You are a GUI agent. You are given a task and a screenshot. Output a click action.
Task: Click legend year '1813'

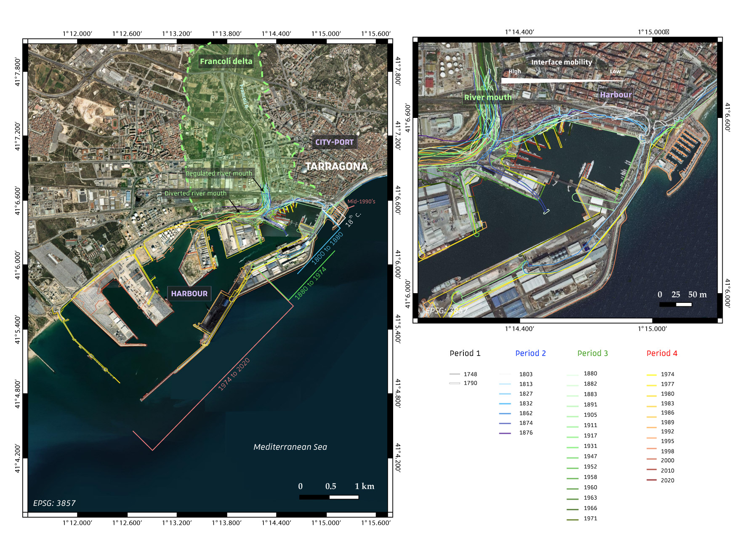[526, 384]
